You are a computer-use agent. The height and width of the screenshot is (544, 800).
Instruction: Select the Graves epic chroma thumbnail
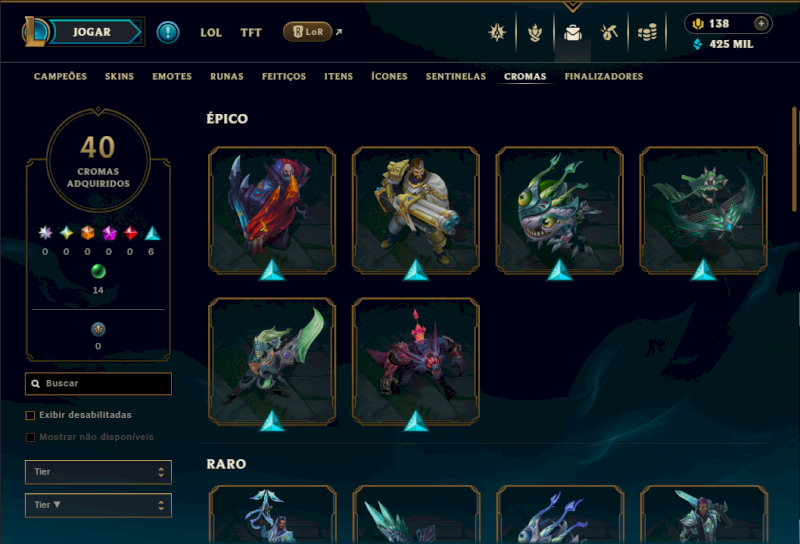pos(416,211)
